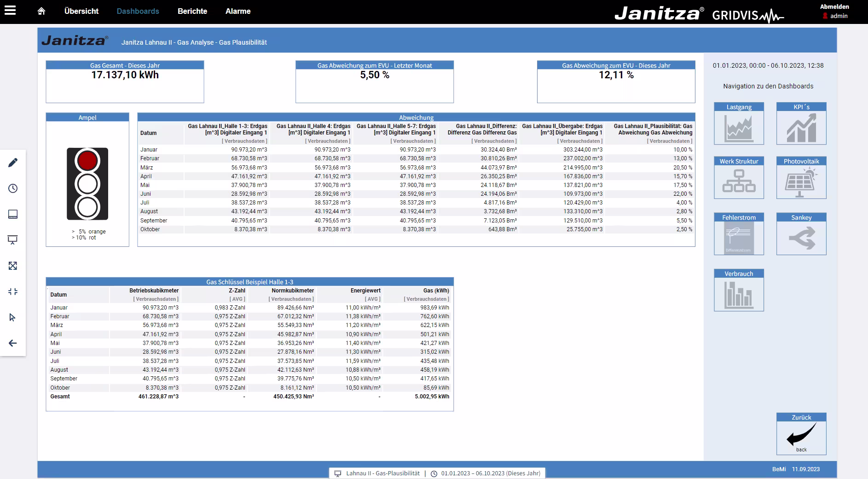Viewport: 868px width, 479px height.
Task: Navigate to Werk Struktur dashboard
Action: pos(739,178)
